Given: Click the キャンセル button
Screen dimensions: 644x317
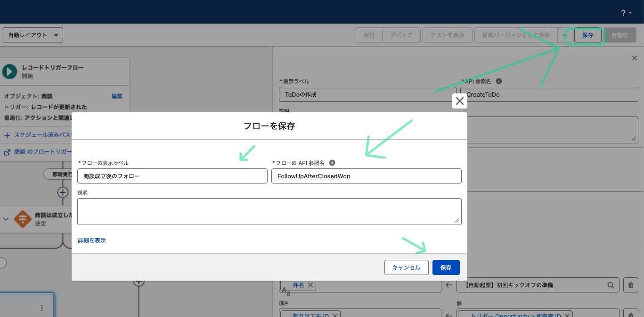Looking at the screenshot, I should tap(407, 267).
